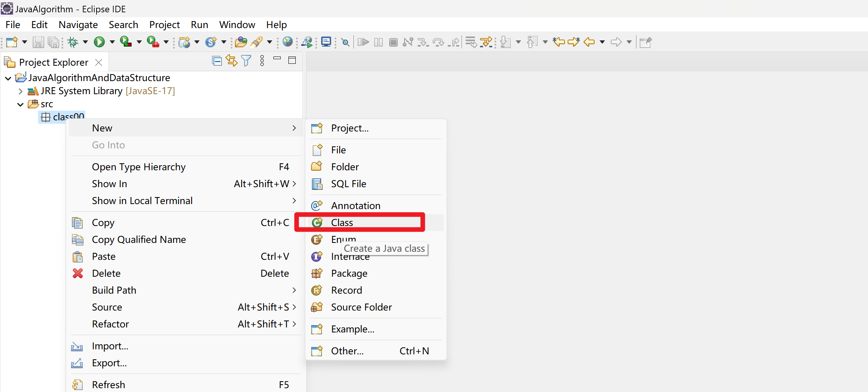The image size is (868, 392).
Task: Click the Run External Tools toolbox icon
Action: click(x=153, y=42)
